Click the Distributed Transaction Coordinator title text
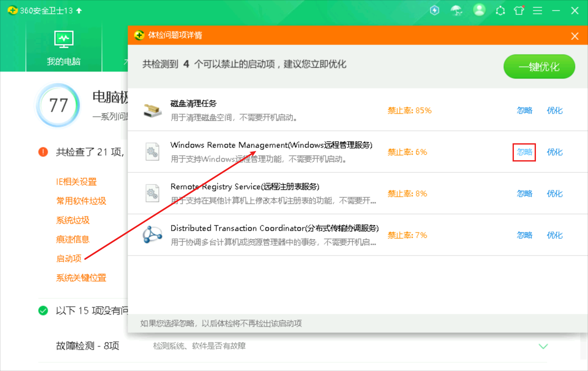Image resolution: width=588 pixels, height=371 pixels. point(275,228)
